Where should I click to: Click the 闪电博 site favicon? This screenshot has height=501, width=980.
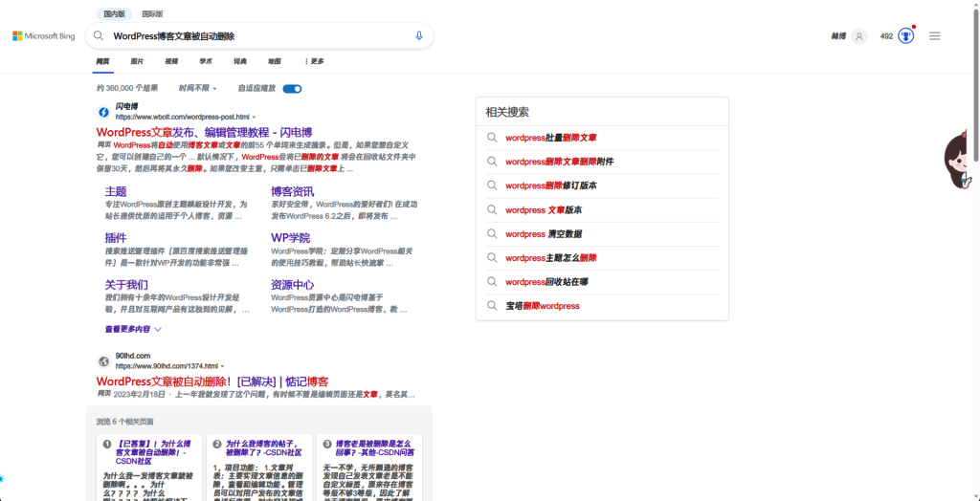(103, 112)
